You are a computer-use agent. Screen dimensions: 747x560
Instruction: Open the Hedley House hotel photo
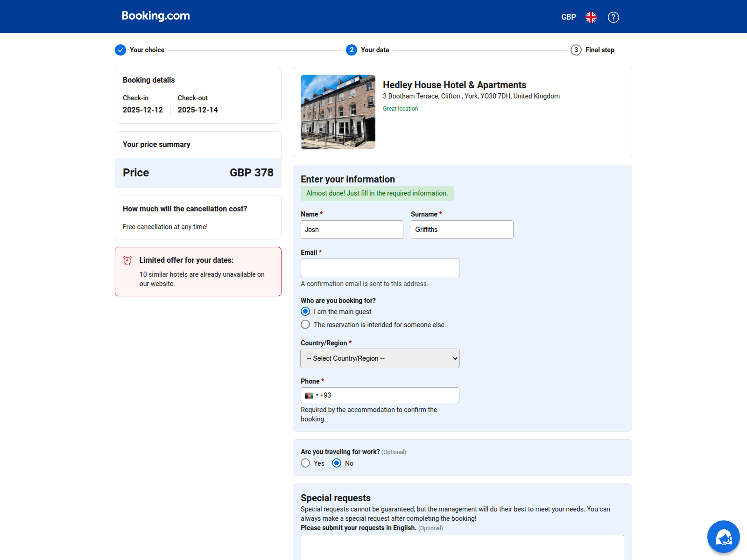pos(338,112)
